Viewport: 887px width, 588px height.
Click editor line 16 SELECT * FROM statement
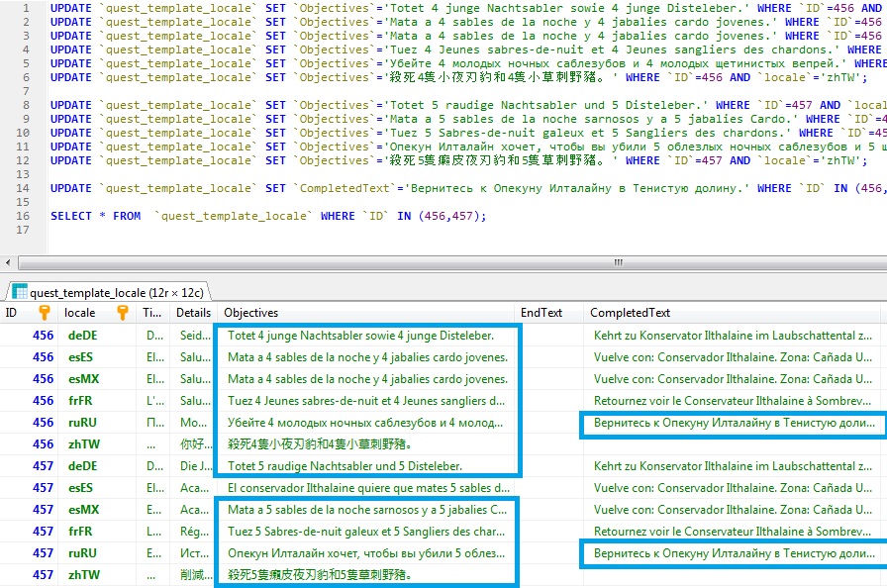click(268, 216)
